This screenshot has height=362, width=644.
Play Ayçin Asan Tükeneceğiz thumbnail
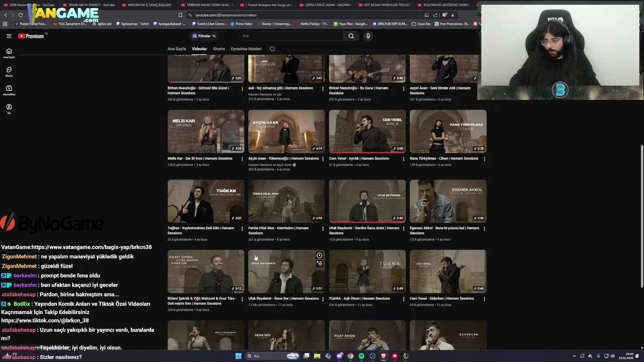[x=286, y=131]
